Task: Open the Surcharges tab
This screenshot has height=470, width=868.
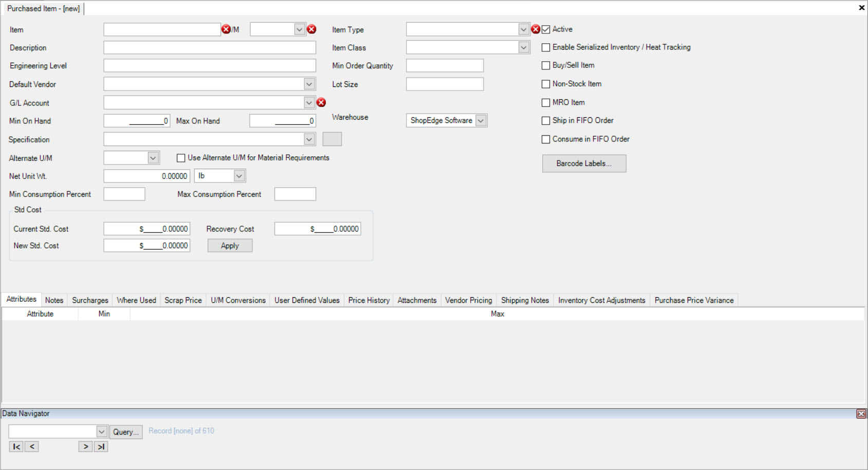Action: pos(90,300)
